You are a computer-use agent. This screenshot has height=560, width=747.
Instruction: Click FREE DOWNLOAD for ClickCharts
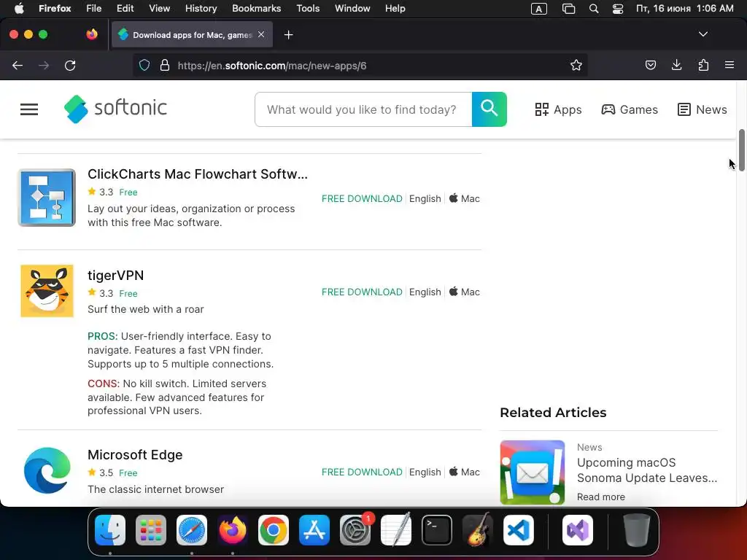point(362,198)
